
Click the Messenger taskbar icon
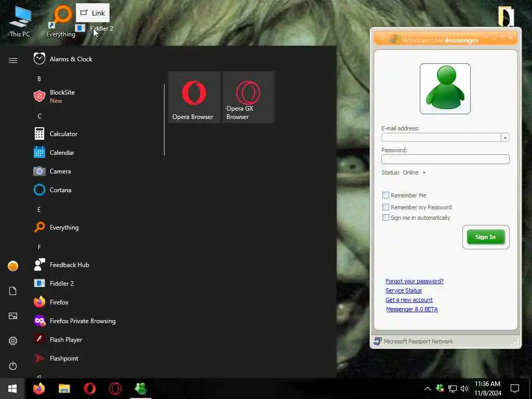pos(141,389)
